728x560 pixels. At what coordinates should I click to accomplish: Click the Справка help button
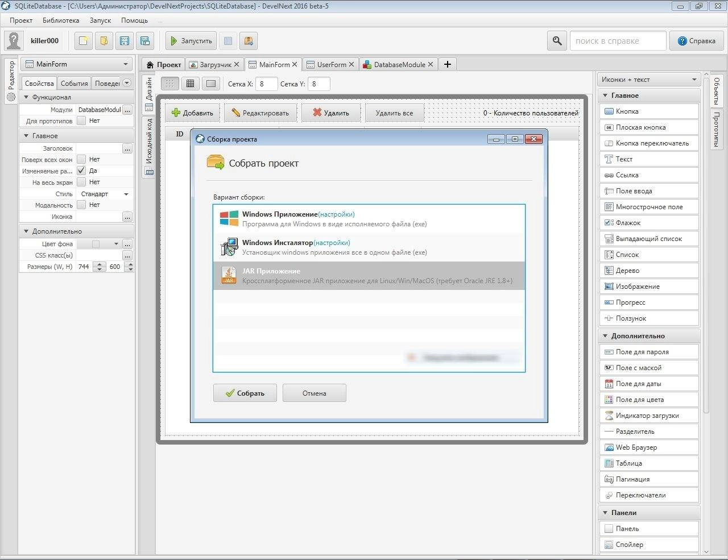697,41
